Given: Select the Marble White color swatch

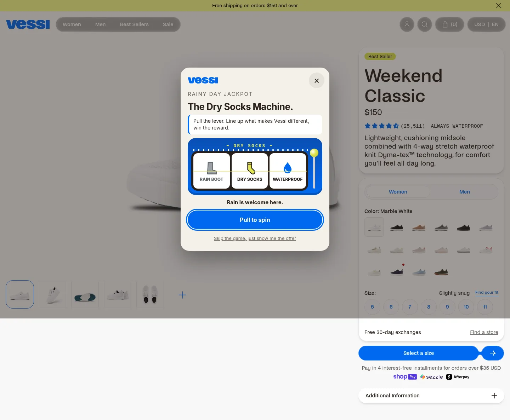Looking at the screenshot, I should [x=374, y=227].
